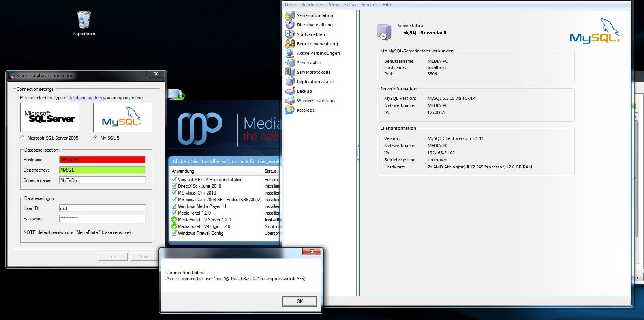
Task: Open Serverinformation icon in sidebar
Action: (x=290, y=15)
